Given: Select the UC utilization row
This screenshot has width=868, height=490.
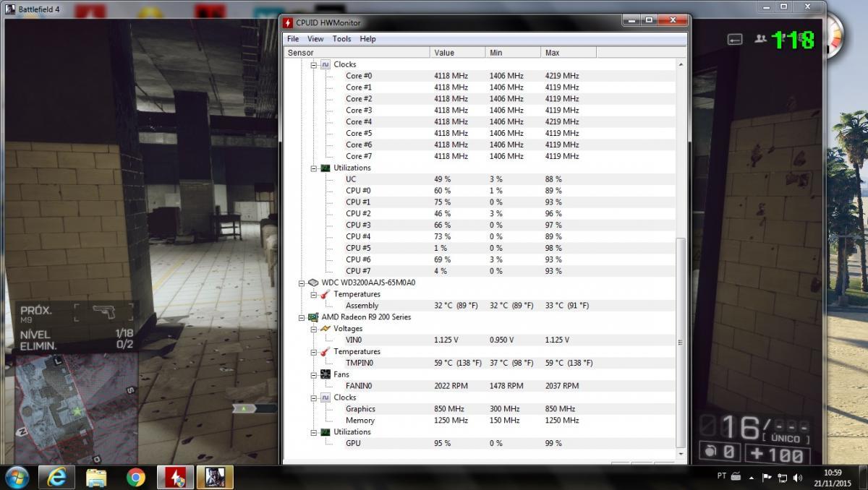Looking at the screenshot, I should click(480, 179).
